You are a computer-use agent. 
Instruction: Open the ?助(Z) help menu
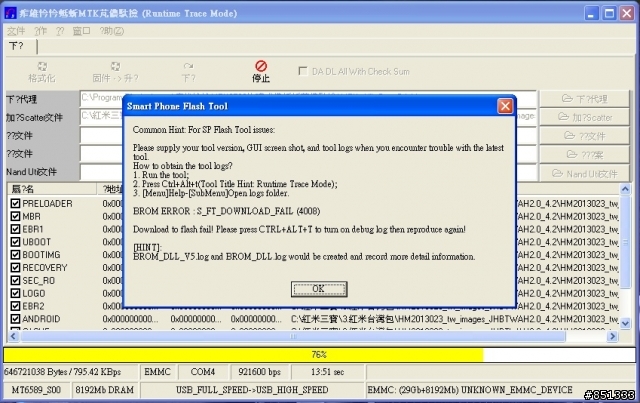111,31
